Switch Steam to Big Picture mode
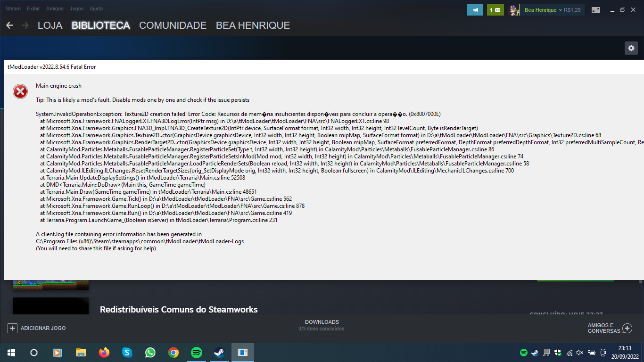 596,10
